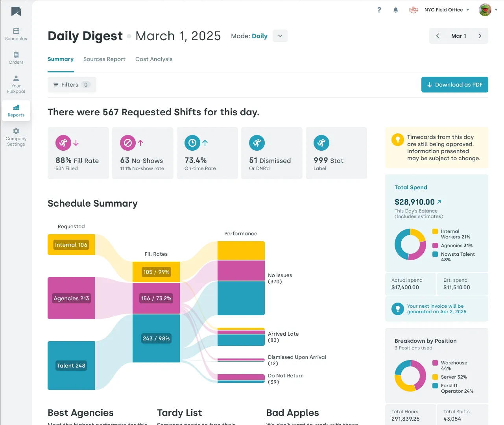Open Company Settings gear icon
504x425 pixels.
pos(16,131)
